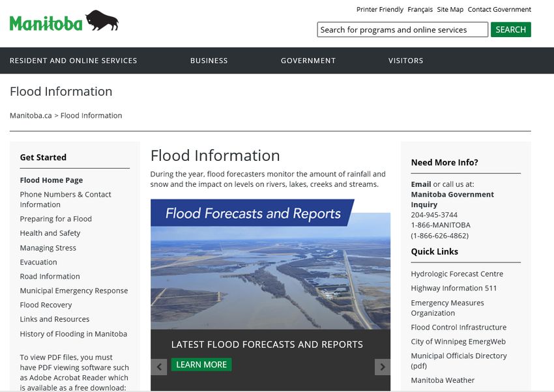Open Manitoba Weather link

(x=443, y=380)
